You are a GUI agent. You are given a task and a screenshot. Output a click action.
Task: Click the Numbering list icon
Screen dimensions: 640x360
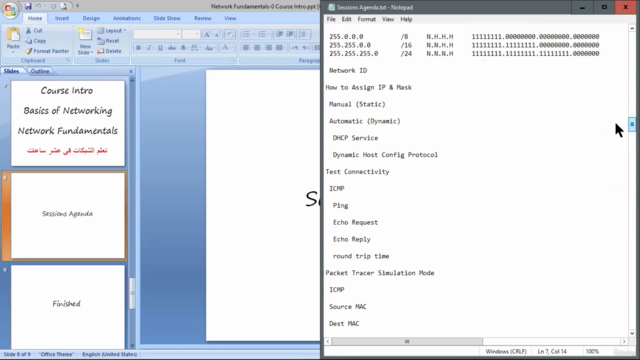(263, 34)
